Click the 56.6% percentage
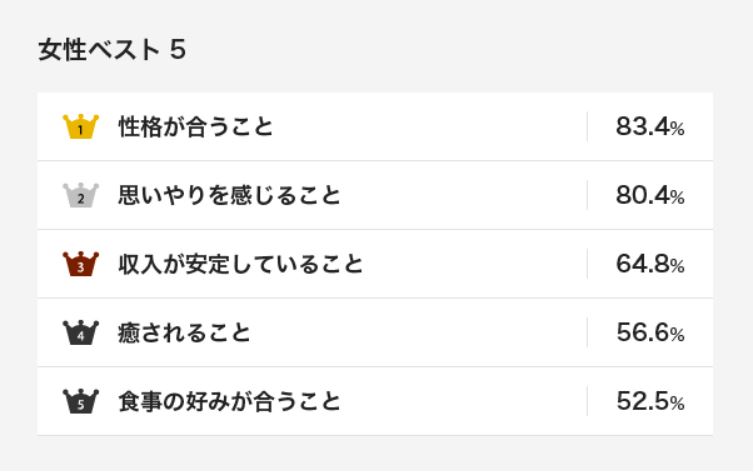The height and width of the screenshot is (473, 754). [650, 333]
